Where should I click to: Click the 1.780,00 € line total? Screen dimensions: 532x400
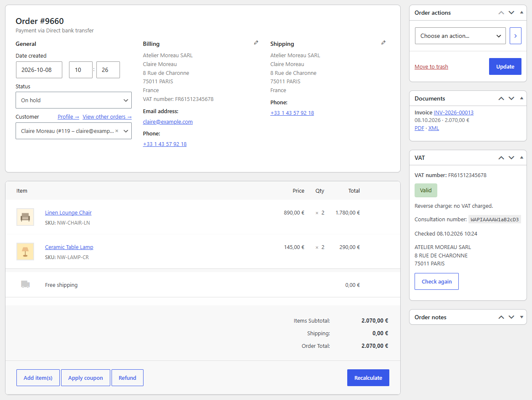[x=348, y=212]
